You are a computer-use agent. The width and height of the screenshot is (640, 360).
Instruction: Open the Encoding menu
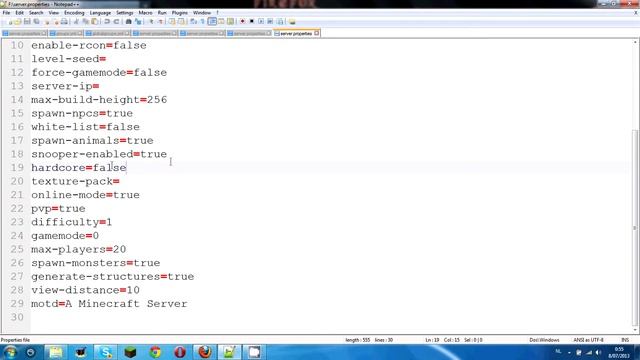[74, 13]
